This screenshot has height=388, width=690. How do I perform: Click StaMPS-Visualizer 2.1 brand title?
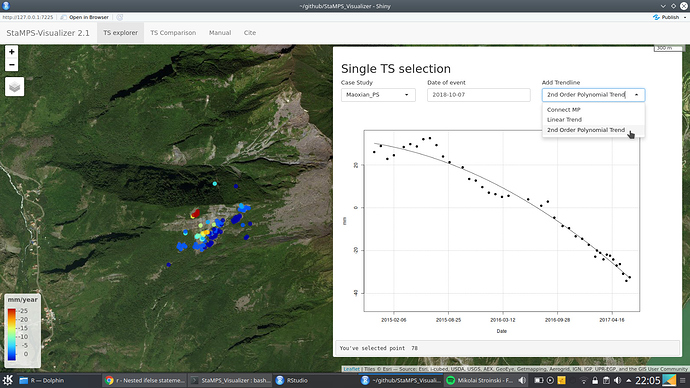pyautogui.click(x=48, y=33)
